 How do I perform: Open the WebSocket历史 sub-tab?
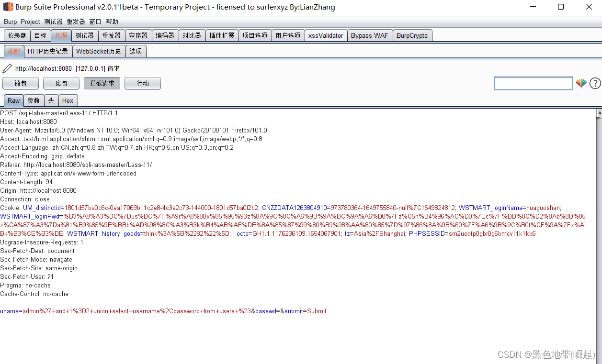pyautogui.click(x=99, y=51)
